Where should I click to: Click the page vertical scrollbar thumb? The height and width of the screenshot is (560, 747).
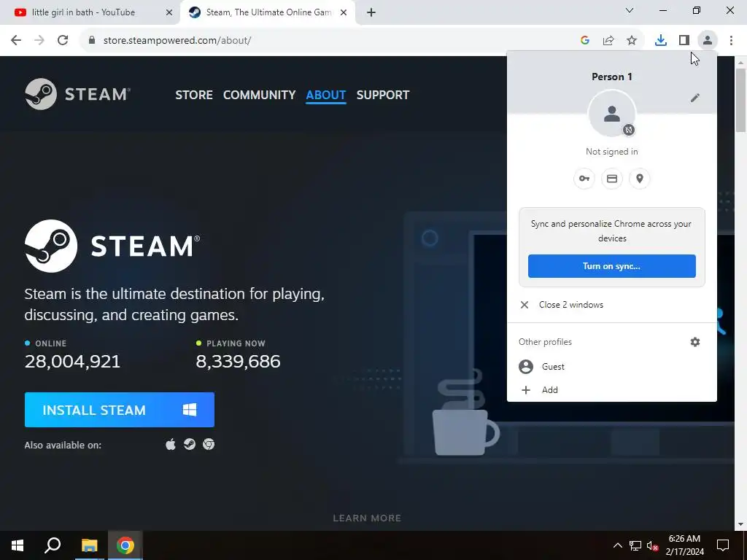click(x=741, y=100)
